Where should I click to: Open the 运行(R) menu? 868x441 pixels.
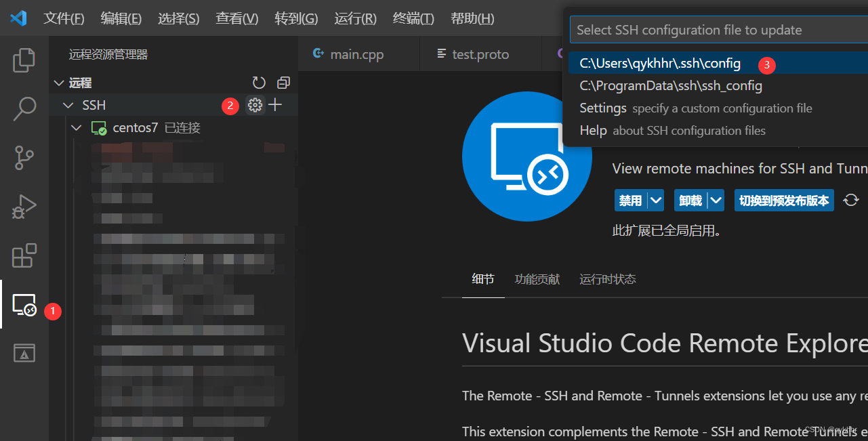pos(355,18)
